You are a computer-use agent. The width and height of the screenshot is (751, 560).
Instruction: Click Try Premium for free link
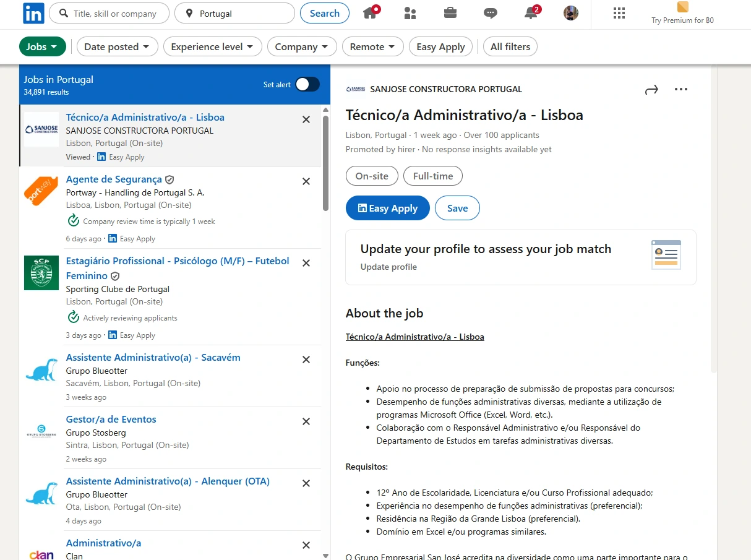(683, 20)
